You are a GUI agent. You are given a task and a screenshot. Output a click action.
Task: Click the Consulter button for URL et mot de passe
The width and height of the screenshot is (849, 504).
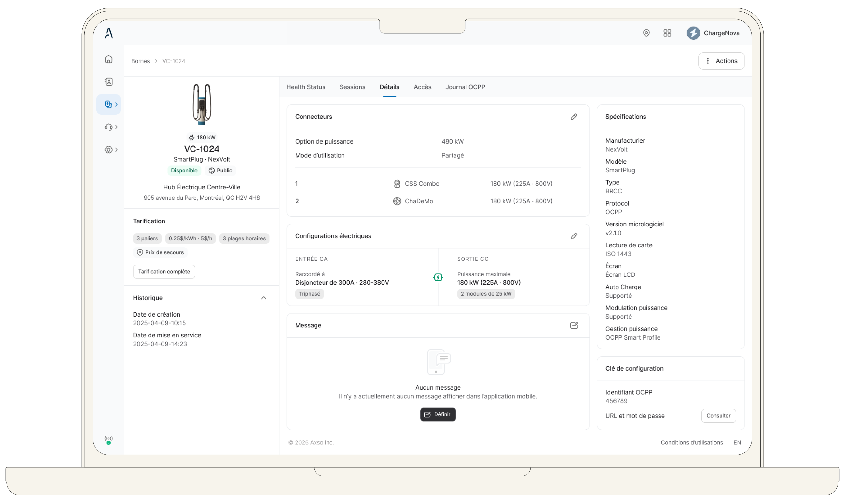(x=719, y=416)
